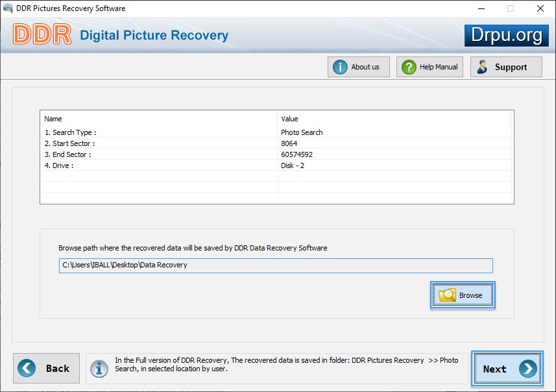556x392 pixels.
Task: Select the '1. Search Type :' row
Action: 276,132
